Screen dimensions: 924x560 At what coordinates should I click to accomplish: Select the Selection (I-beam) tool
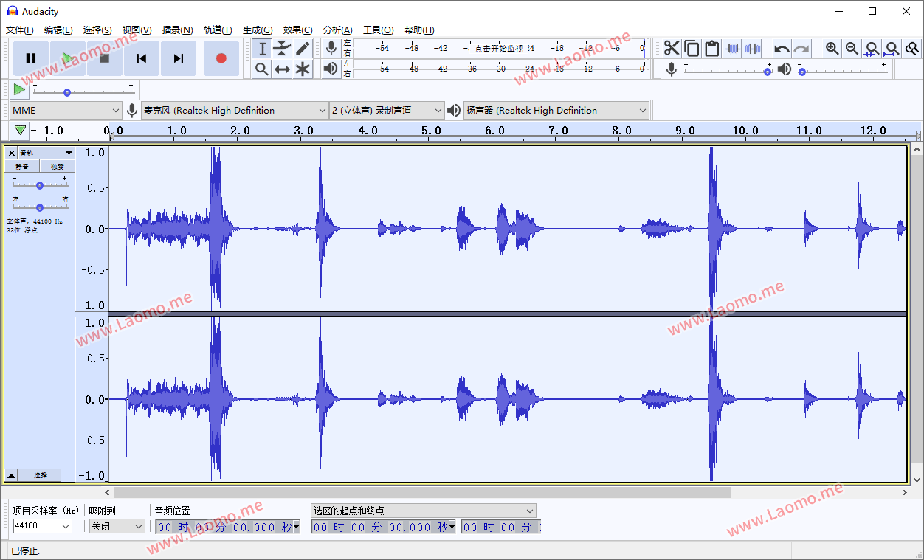[x=262, y=49]
